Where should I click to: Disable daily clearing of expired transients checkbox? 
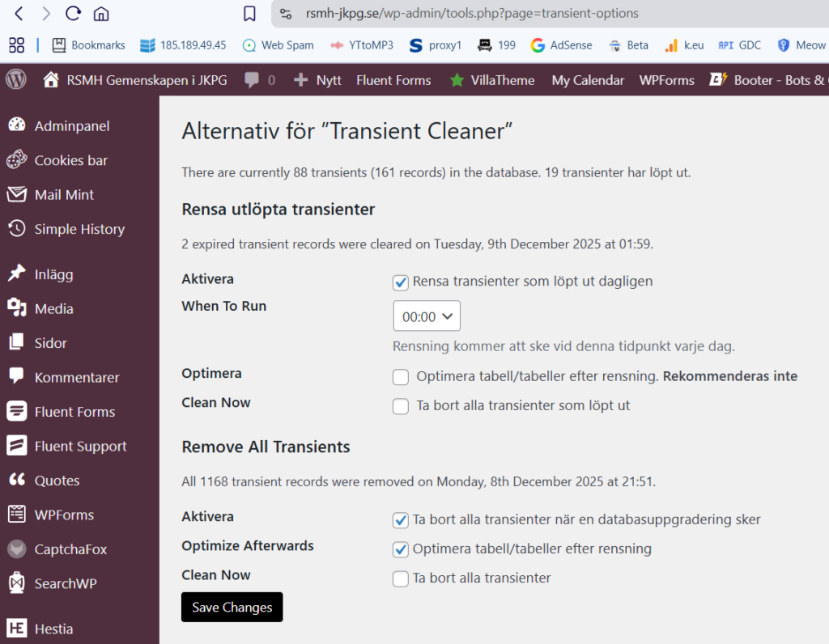tap(400, 282)
